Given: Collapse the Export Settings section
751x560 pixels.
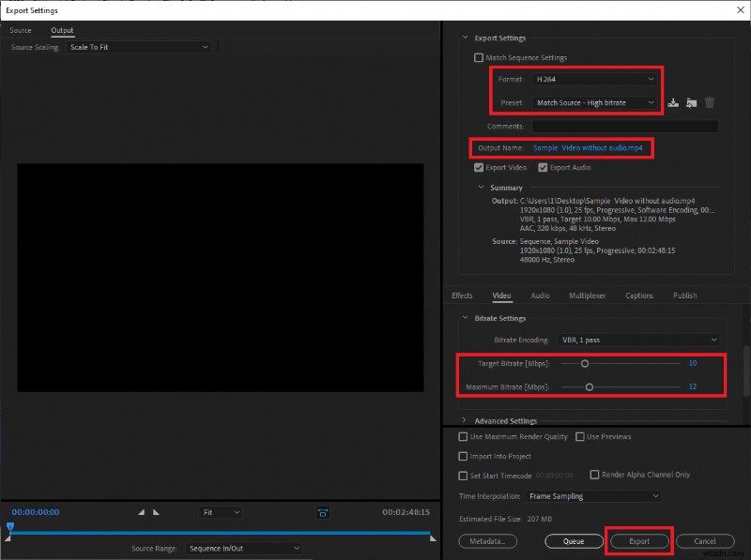Looking at the screenshot, I should click(x=465, y=38).
